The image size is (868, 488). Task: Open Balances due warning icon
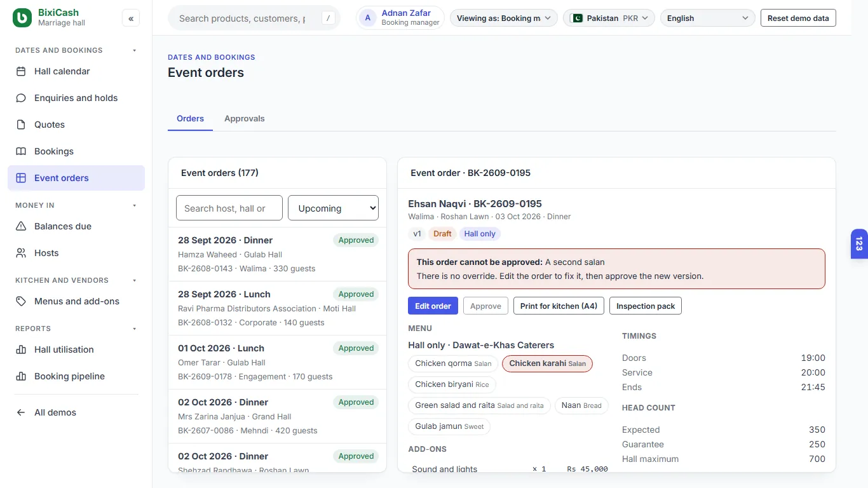click(x=21, y=226)
